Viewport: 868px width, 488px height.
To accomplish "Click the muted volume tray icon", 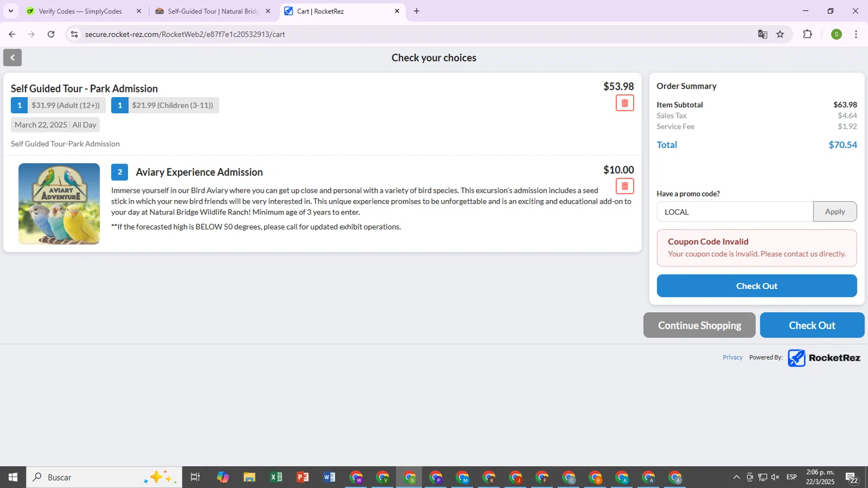I will pos(775,477).
